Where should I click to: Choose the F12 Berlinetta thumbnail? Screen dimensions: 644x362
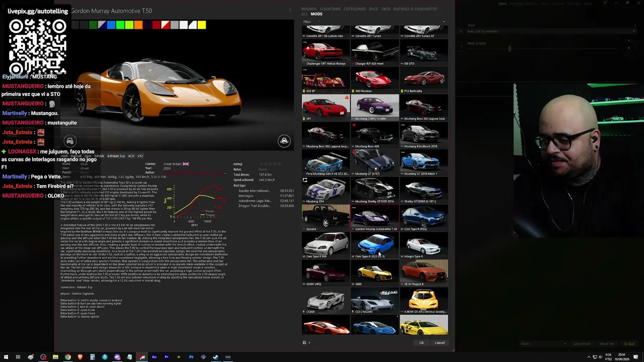point(424,80)
